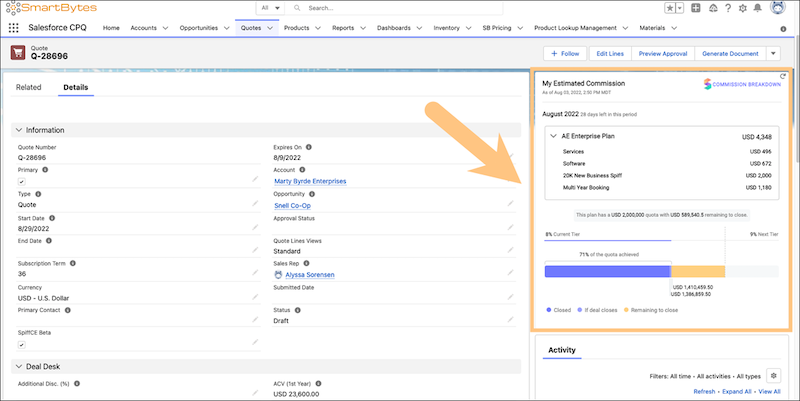Click the orange Remaining segment of quota bar
Image resolution: width=800 pixels, height=401 pixels.
(x=698, y=271)
